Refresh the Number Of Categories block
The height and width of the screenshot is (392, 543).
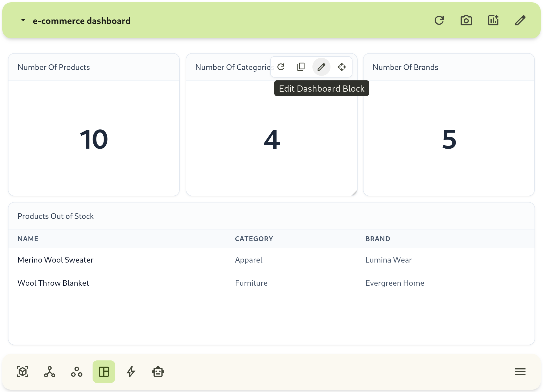(x=281, y=67)
